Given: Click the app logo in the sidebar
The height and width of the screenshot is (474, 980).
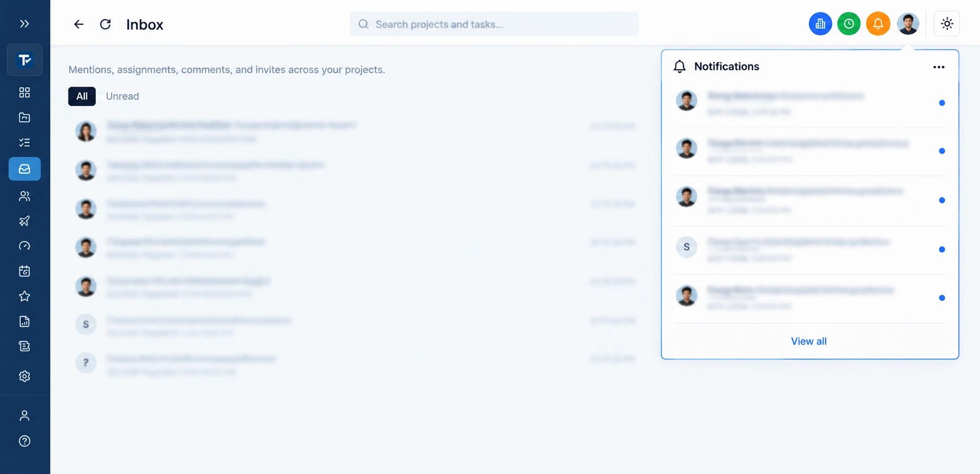Looking at the screenshot, I should 24,60.
